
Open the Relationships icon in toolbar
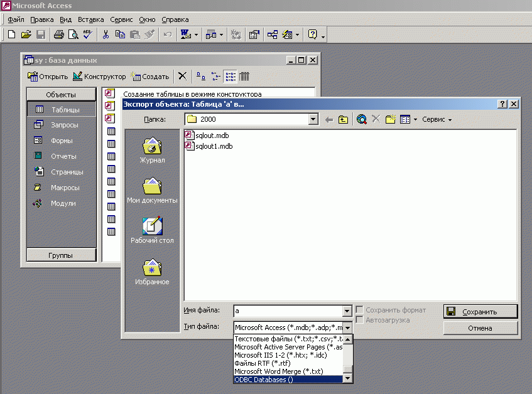272,35
